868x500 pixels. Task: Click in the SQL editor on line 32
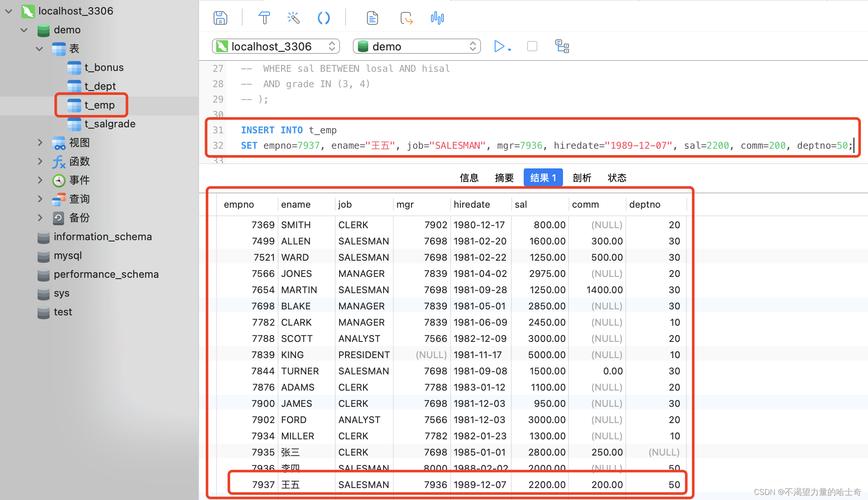click(x=547, y=146)
